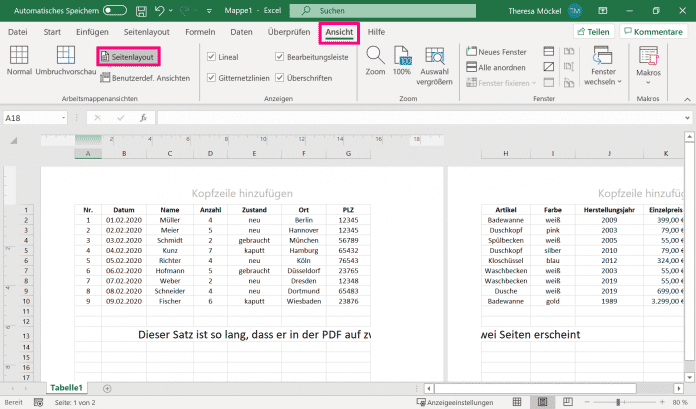This screenshot has height=409, width=696.
Task: Toggle the Lineal checkbox
Action: [212, 57]
